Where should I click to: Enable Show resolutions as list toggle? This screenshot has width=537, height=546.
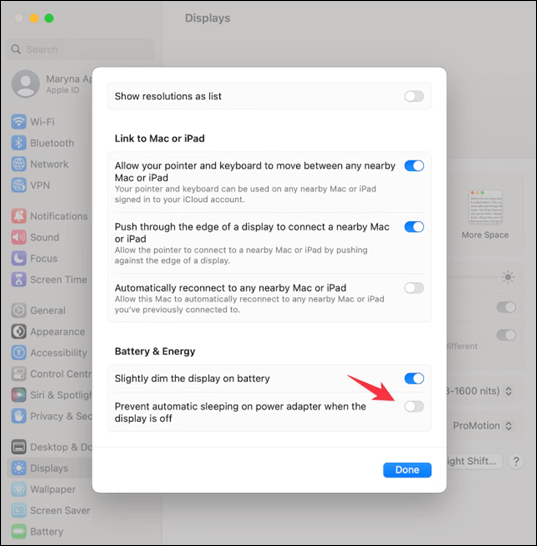(x=414, y=96)
